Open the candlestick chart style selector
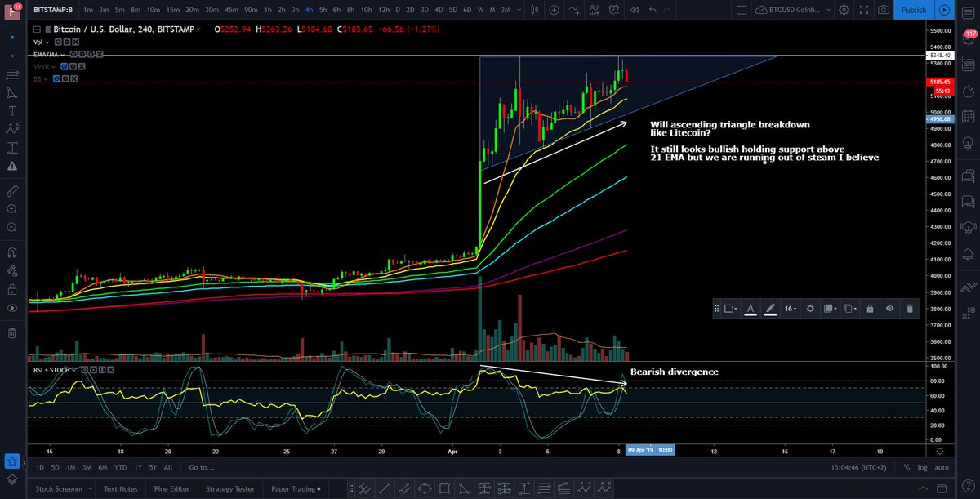Image resolution: width=980 pixels, height=499 pixels. (x=534, y=10)
